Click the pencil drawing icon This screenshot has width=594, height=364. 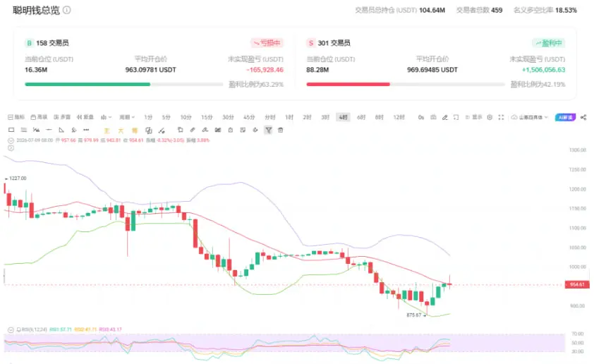[444, 117]
